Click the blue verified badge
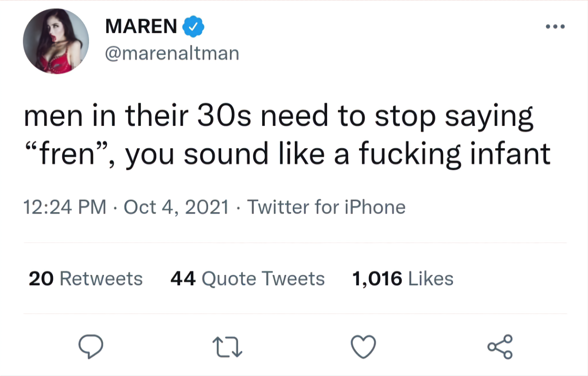The height and width of the screenshot is (376, 588). click(x=193, y=26)
